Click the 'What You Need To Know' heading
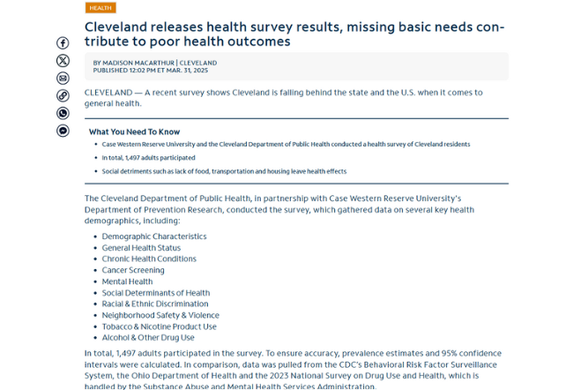588x390 pixels. [x=134, y=132]
